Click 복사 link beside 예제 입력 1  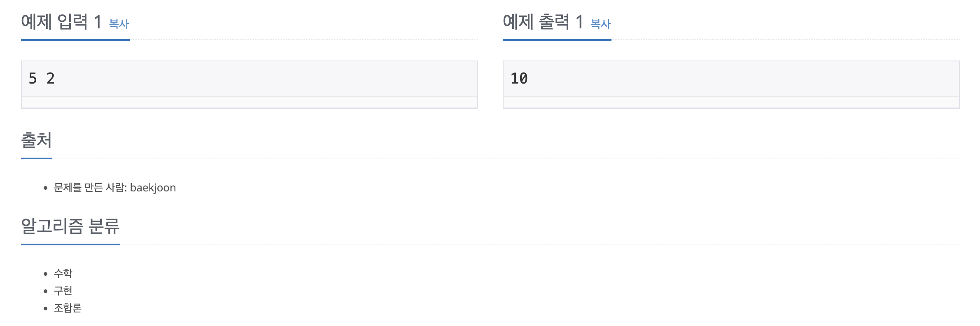(x=119, y=24)
